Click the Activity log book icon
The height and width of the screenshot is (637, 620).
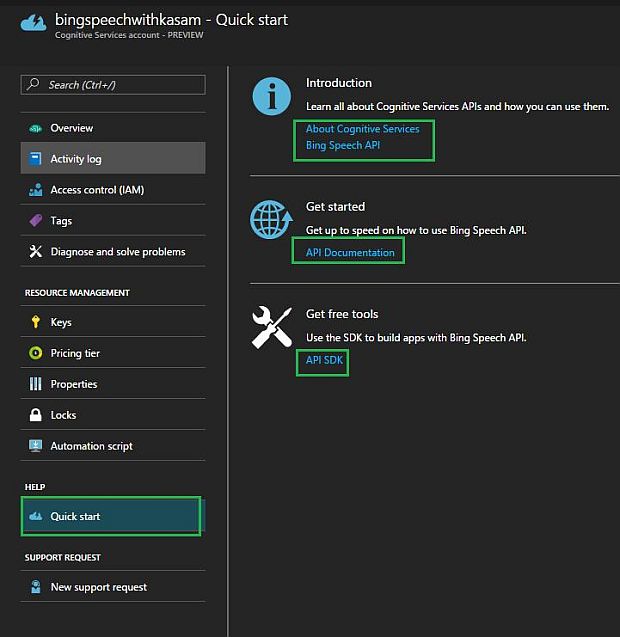point(35,159)
